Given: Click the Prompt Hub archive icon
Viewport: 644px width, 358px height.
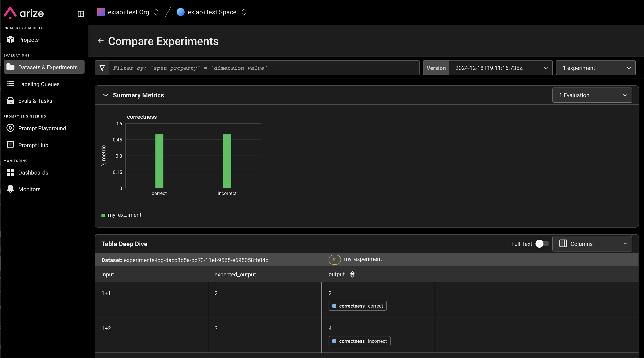Looking at the screenshot, I should click(x=10, y=145).
